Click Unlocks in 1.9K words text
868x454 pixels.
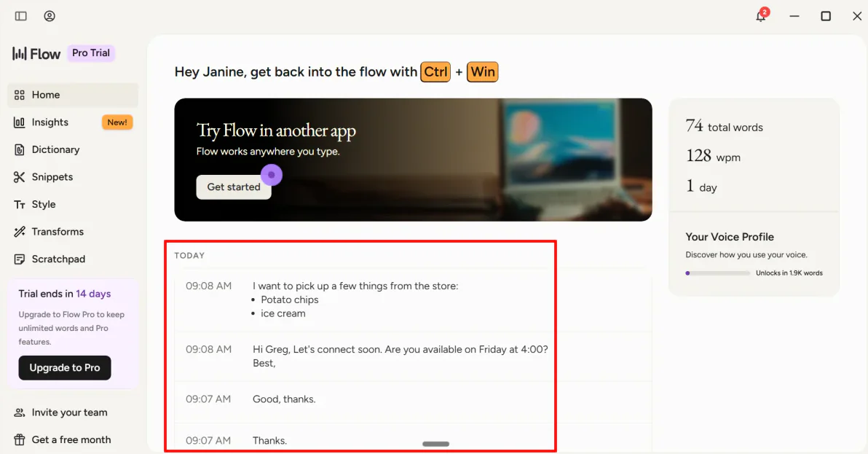[789, 273]
